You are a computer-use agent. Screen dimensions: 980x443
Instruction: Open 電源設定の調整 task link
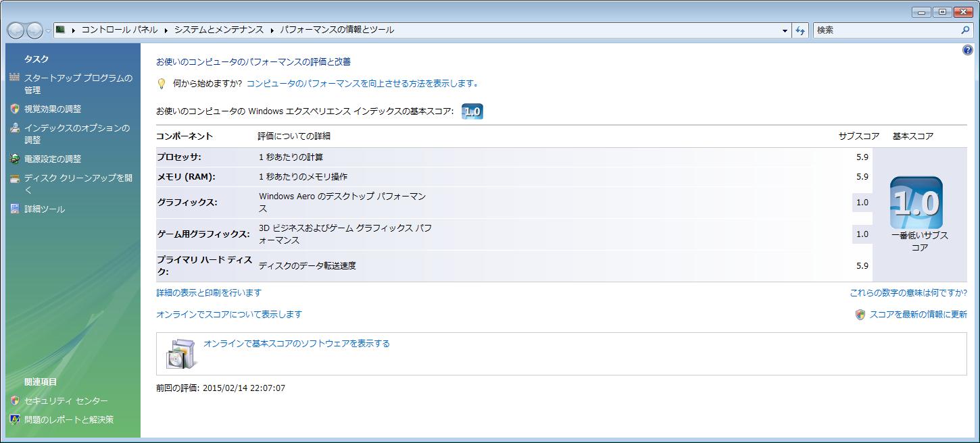tap(53, 159)
